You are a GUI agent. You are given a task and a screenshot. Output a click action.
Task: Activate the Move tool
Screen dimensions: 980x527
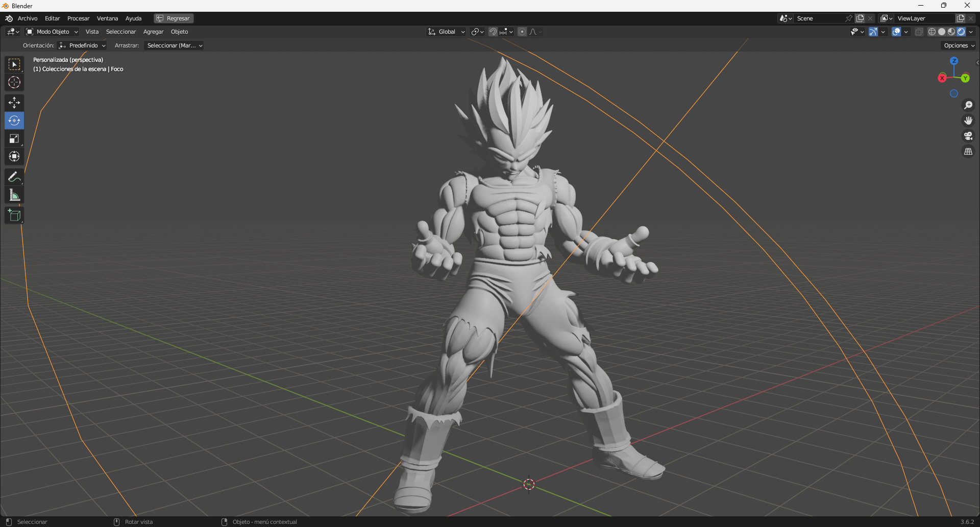[x=14, y=102]
